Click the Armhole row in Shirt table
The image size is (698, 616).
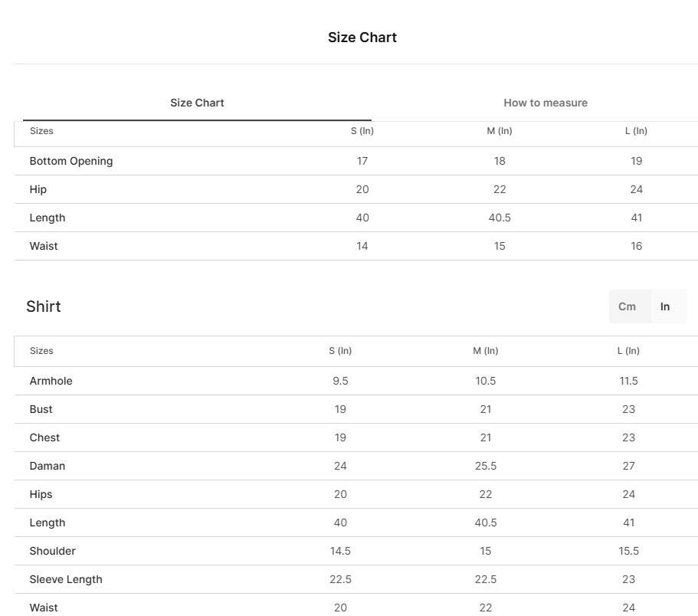(356, 381)
